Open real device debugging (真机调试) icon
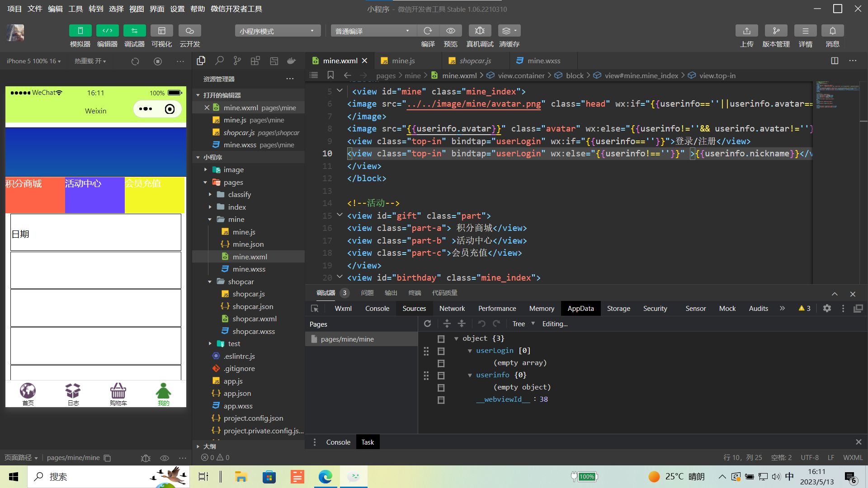The width and height of the screenshot is (868, 488). (480, 31)
